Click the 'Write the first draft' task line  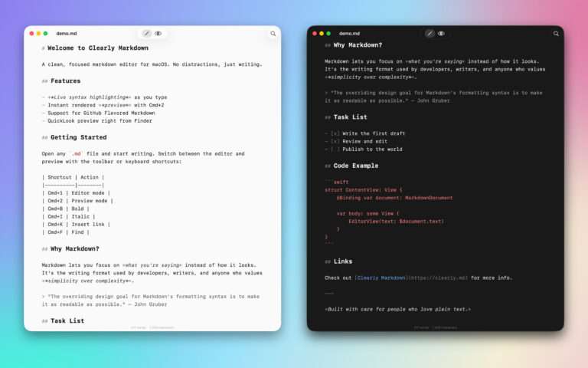tap(365, 133)
